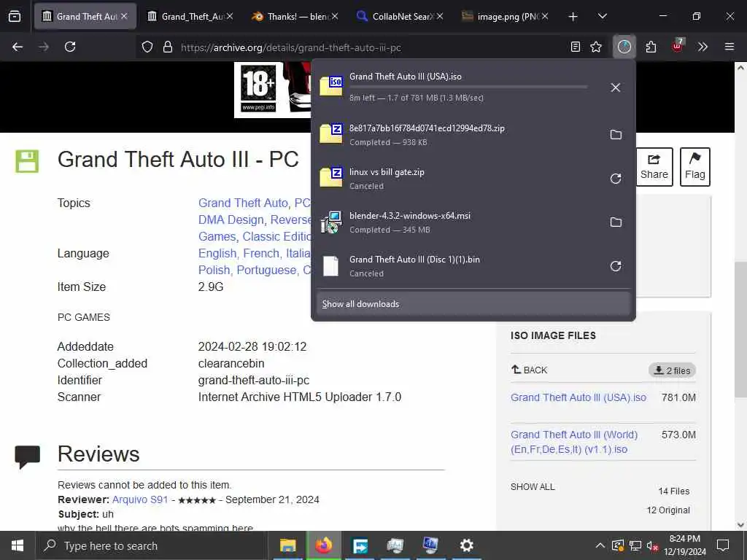
Task: Close the CollabNet Search tab
Action: 440,17
